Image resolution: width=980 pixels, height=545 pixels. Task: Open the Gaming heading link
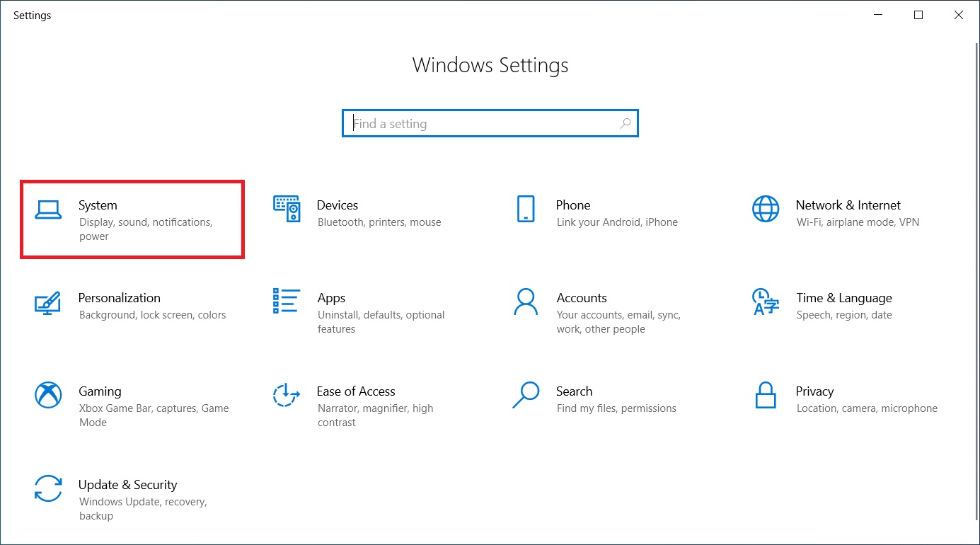100,391
